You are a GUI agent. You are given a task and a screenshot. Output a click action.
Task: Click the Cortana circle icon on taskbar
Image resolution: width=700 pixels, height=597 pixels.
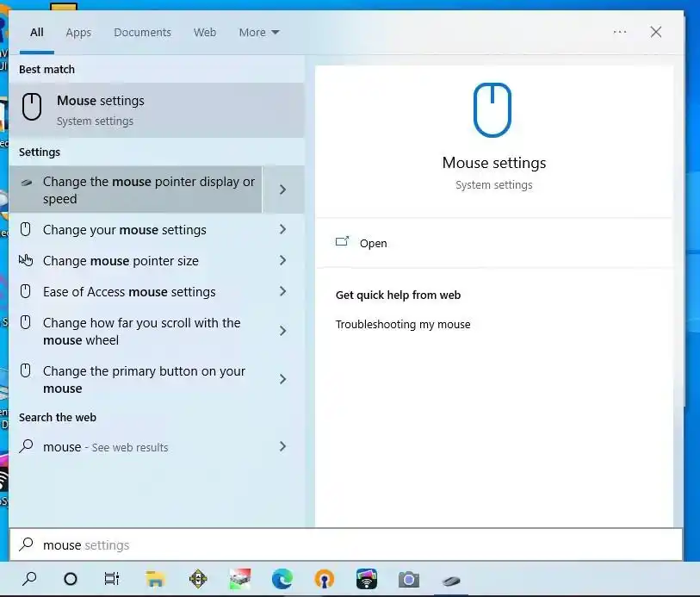tap(70, 579)
